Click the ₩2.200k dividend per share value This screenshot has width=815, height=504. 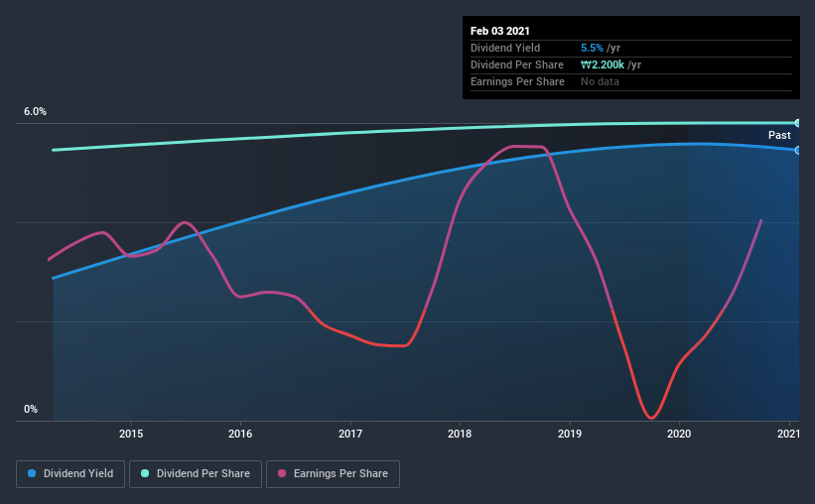[603, 64]
